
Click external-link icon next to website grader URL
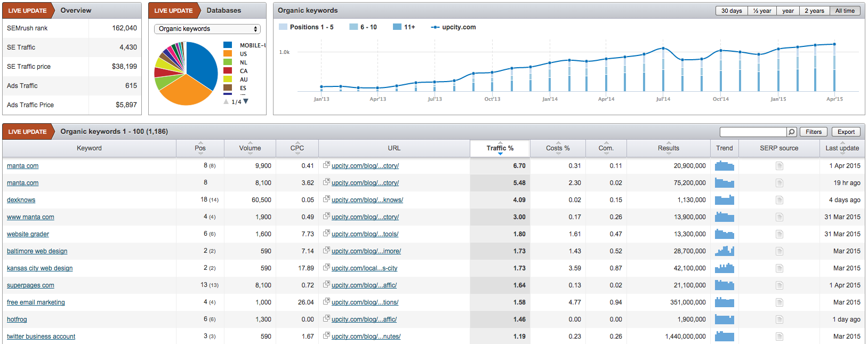[x=326, y=233]
